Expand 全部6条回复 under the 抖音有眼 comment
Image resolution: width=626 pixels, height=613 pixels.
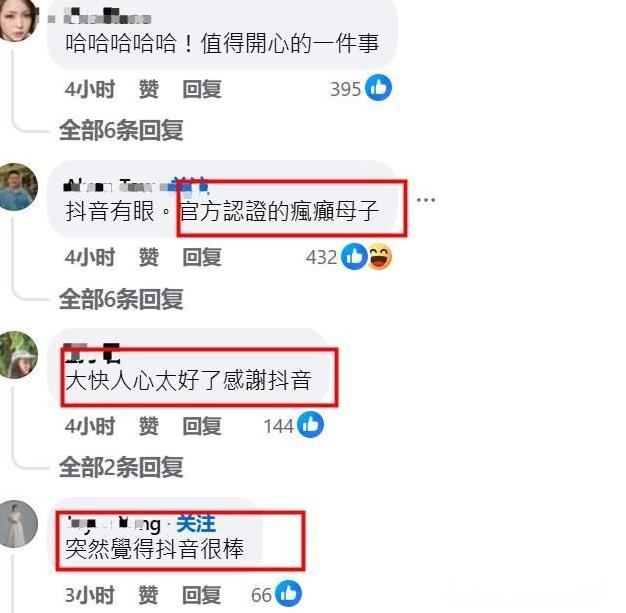tap(121, 299)
